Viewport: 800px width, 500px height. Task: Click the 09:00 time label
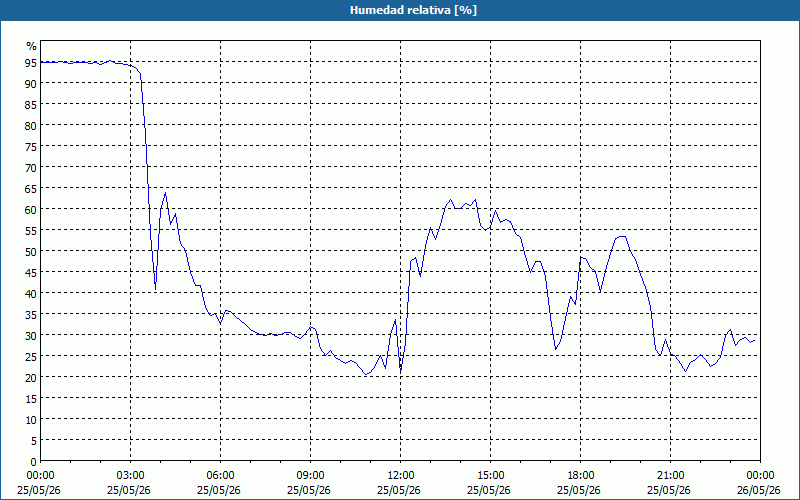coord(310,476)
